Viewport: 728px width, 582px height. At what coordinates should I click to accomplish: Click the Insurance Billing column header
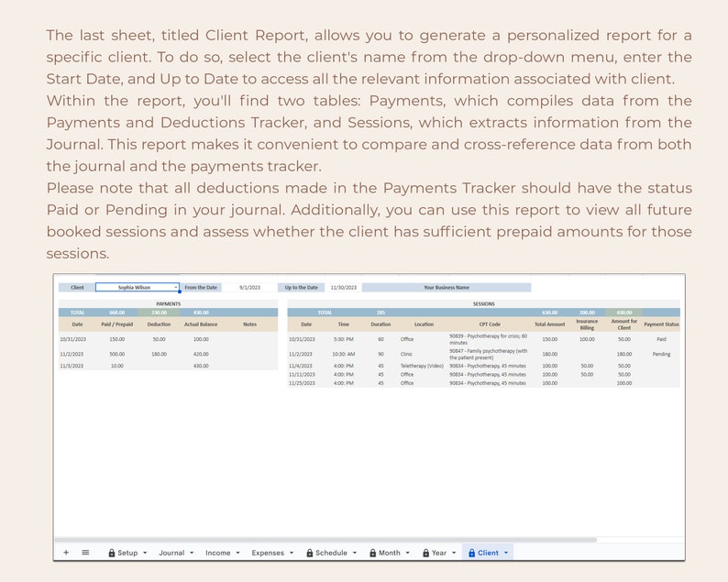point(587,324)
